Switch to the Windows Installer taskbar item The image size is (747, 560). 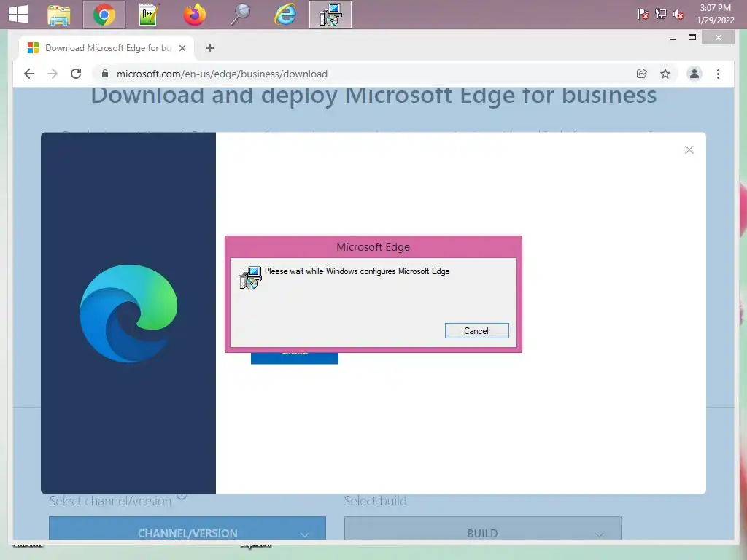(x=330, y=15)
